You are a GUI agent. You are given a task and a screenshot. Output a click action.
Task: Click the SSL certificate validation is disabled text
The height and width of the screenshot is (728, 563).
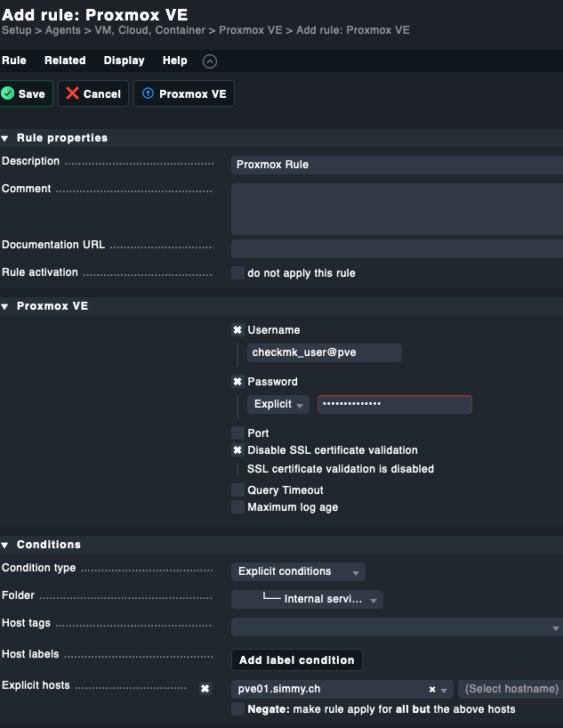(341, 469)
